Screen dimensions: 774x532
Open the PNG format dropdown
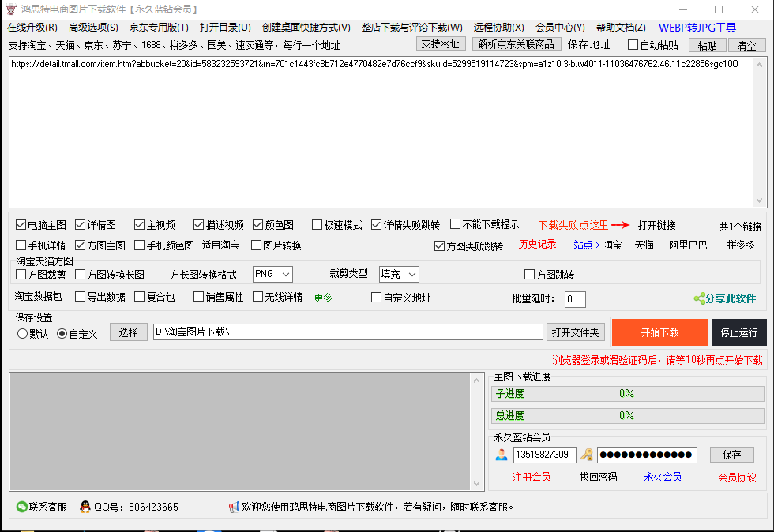tap(272, 274)
